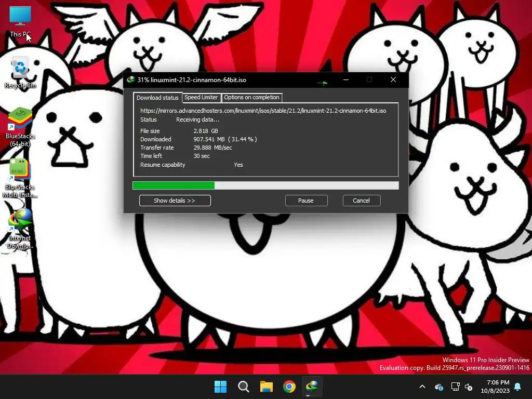This screenshot has width=532, height=399.
Task: Click the dialog title '31% linuxmint-21.2-cinnamon-64bit.iso'
Action: [x=192, y=80]
